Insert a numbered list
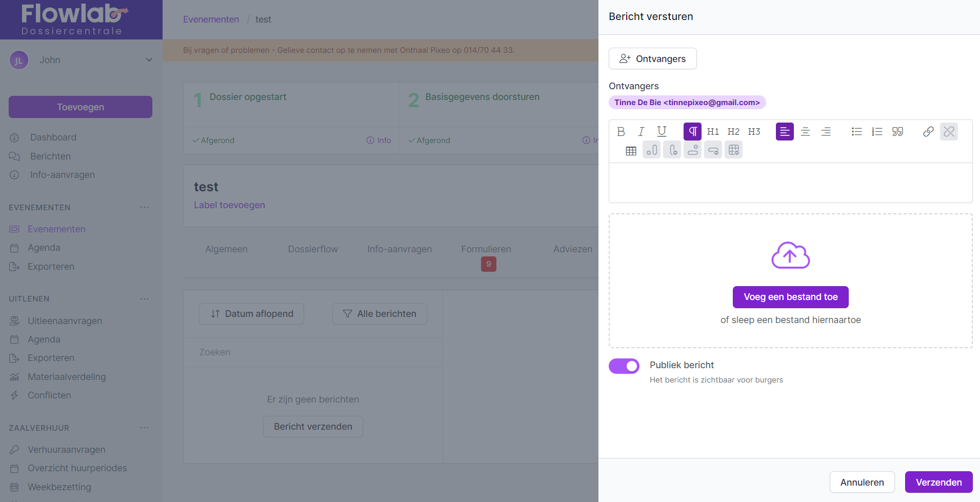The width and height of the screenshot is (980, 502). pyautogui.click(x=877, y=132)
